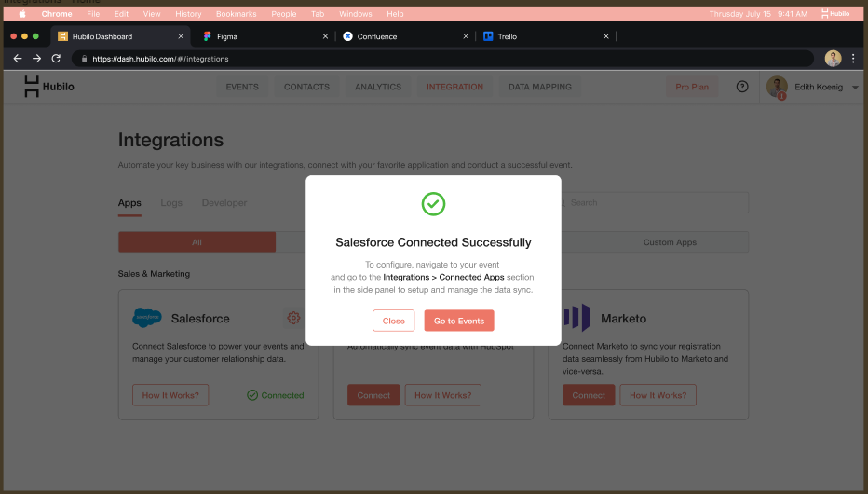This screenshot has height=494, width=868.
Task: Close the Trello tab
Action: pos(606,36)
